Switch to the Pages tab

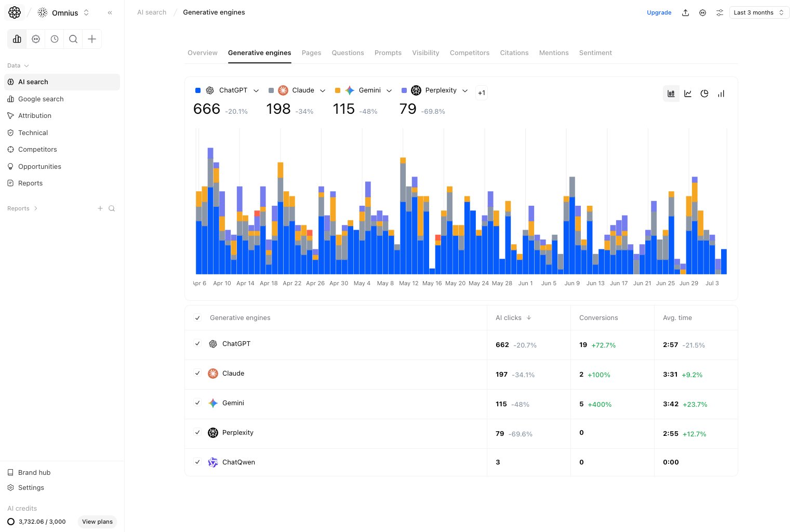312,53
